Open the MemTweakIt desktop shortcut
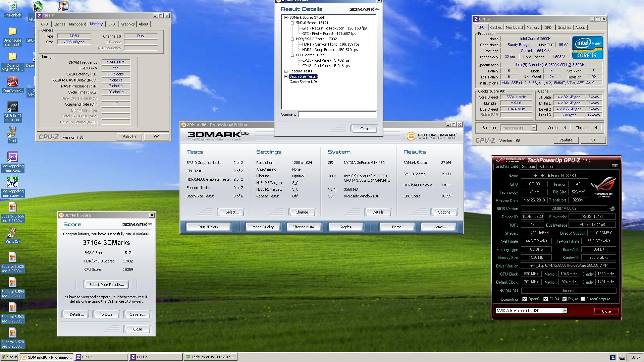Image resolution: width=644 pixels, height=362 pixels. coord(12,82)
